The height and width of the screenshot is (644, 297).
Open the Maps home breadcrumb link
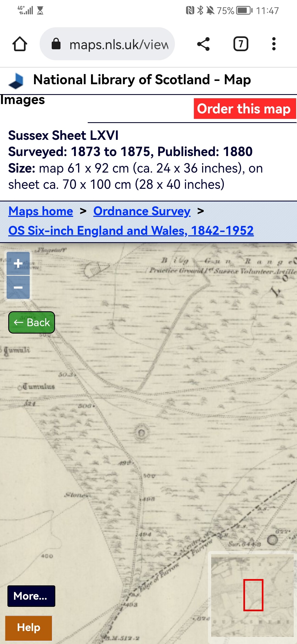[41, 211]
